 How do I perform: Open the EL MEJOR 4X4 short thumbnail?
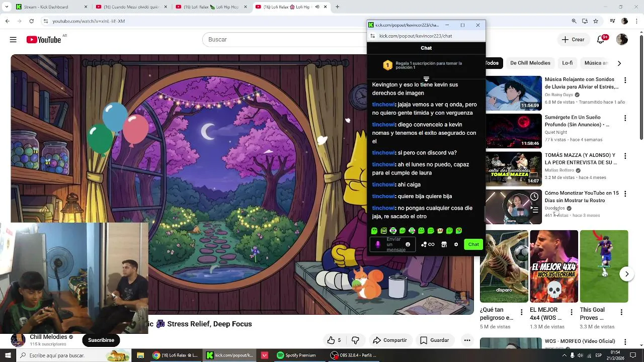pos(553,266)
